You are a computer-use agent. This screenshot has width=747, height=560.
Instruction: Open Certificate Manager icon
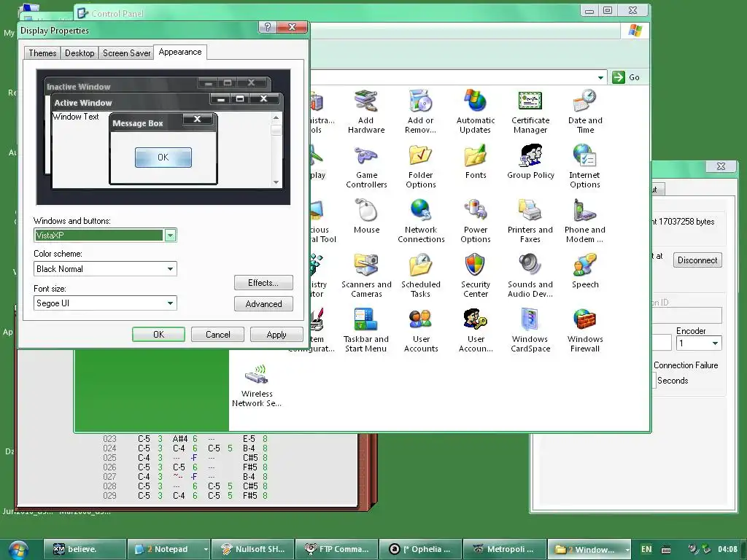(530, 112)
